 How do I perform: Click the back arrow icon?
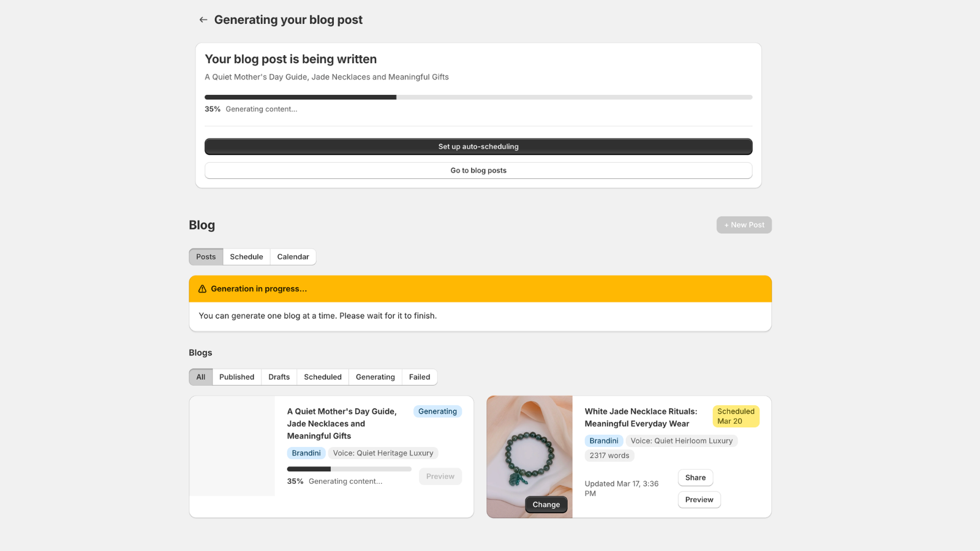point(203,20)
